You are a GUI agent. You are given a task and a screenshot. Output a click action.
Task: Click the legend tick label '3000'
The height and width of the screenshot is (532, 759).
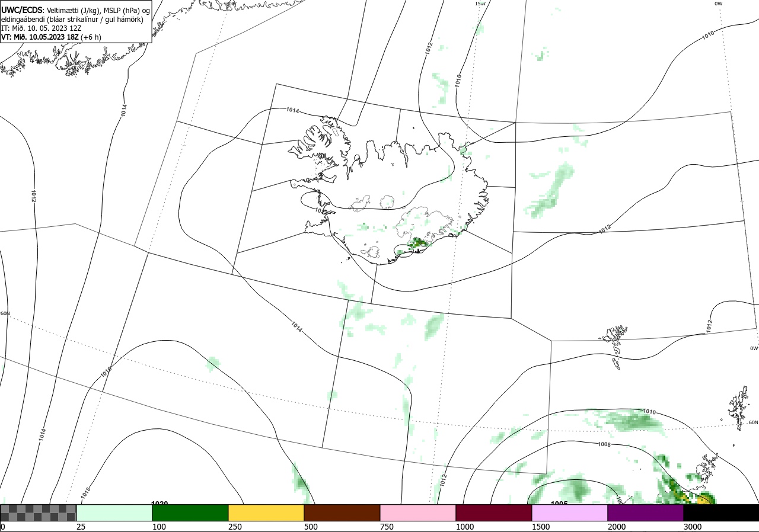(692, 527)
